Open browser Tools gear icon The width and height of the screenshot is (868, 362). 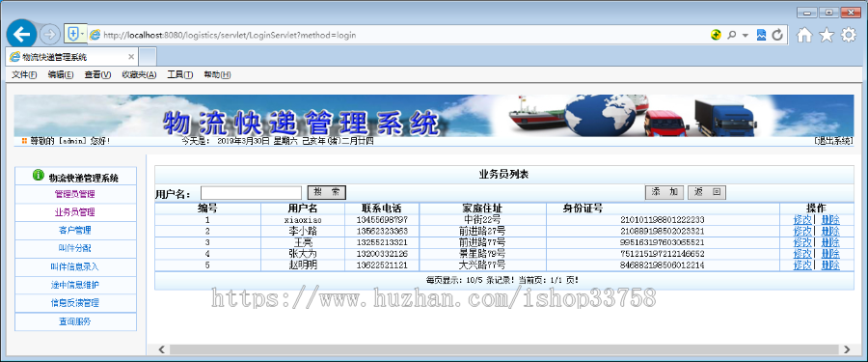848,36
